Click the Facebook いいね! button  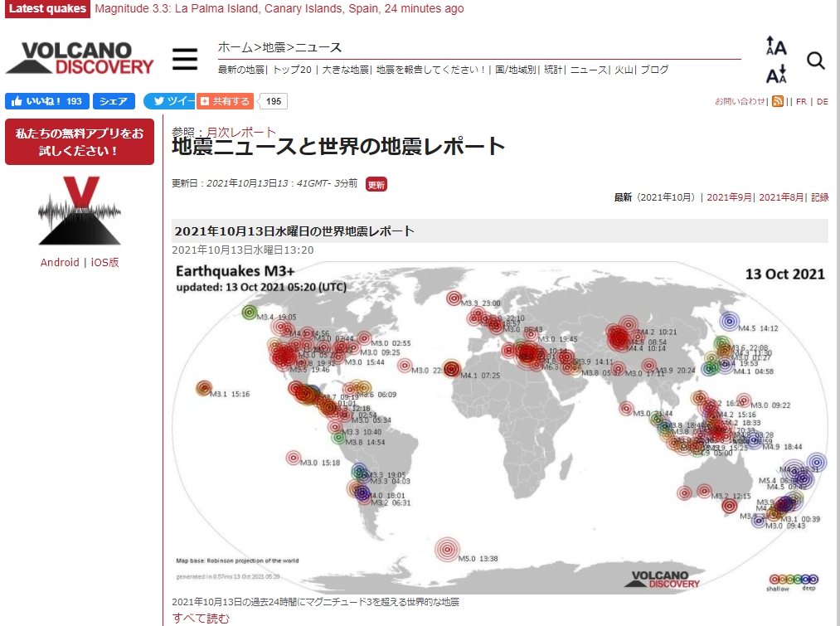pyautogui.click(x=47, y=101)
